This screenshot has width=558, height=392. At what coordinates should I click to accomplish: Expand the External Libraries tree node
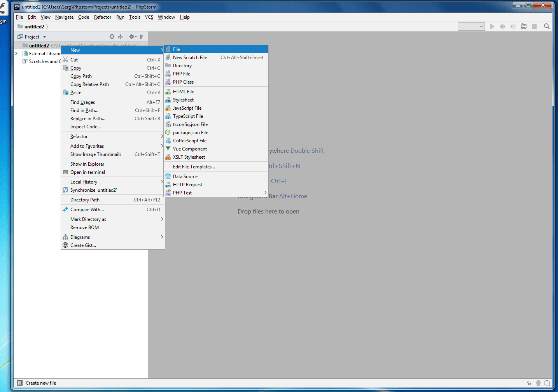pyautogui.click(x=16, y=54)
